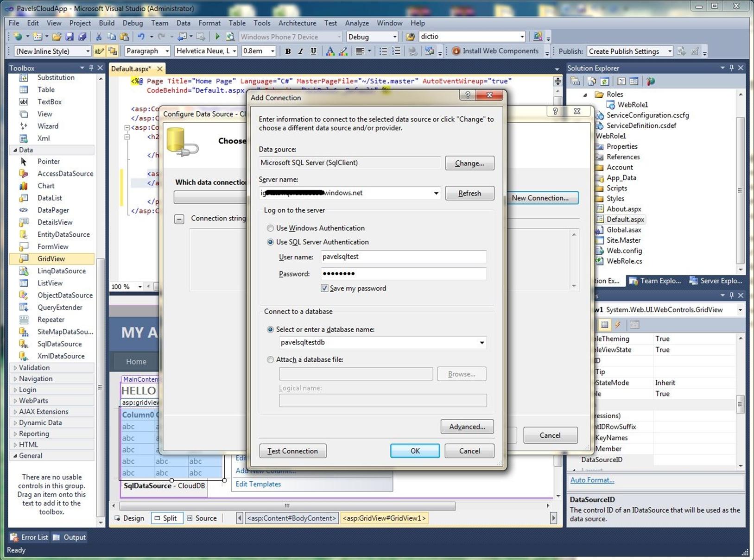Select SqlDataSource in the Toolbox
This screenshot has height=560, width=754.
pyautogui.click(x=59, y=344)
